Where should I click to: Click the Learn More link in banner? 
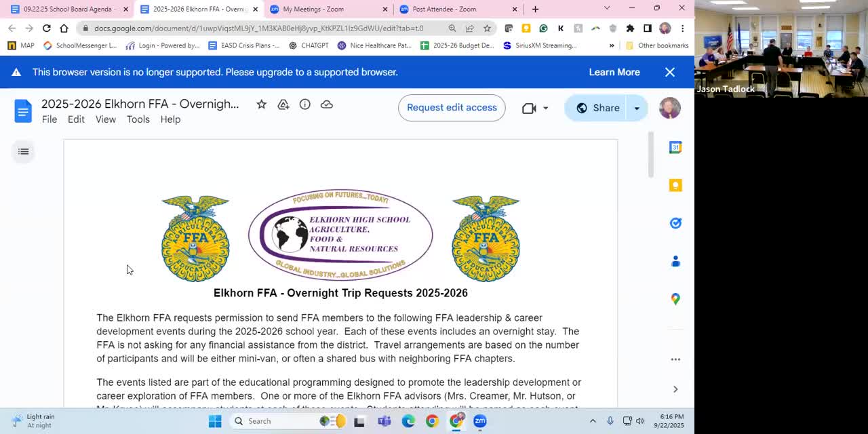point(614,72)
